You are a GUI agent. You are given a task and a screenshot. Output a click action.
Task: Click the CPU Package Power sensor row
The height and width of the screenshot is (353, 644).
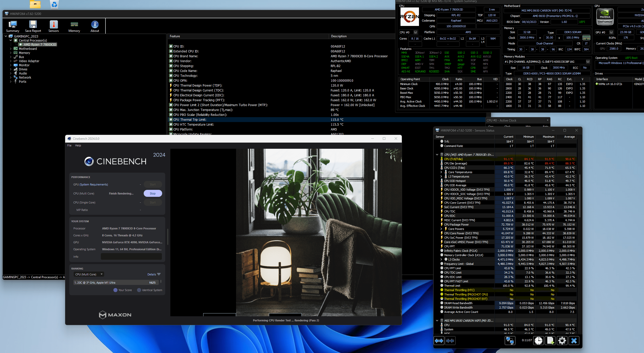(506, 225)
